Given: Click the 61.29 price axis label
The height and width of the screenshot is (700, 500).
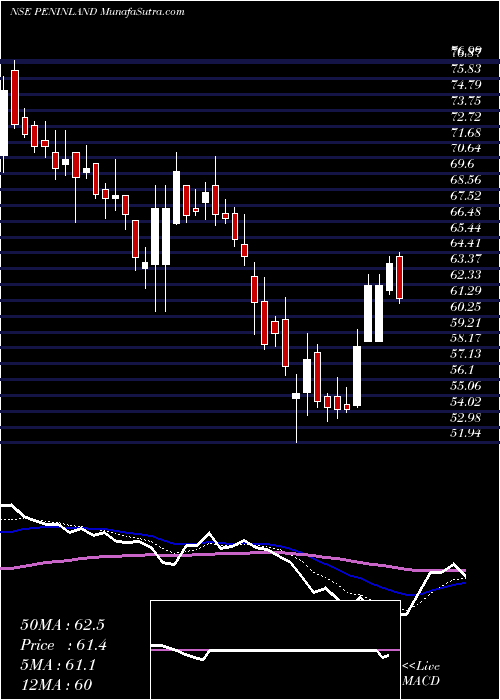Looking at the screenshot, I should point(466,291).
